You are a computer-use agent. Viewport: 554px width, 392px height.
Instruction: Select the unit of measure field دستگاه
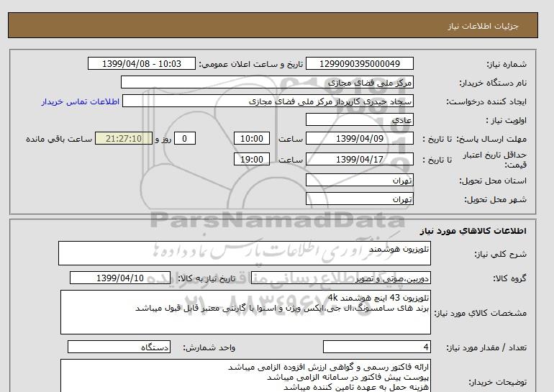tap(119, 347)
